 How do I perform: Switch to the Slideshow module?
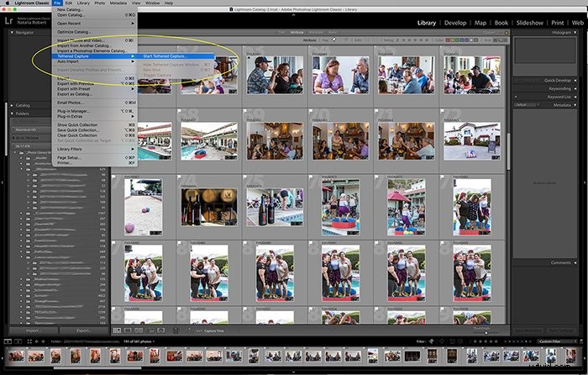tap(529, 23)
